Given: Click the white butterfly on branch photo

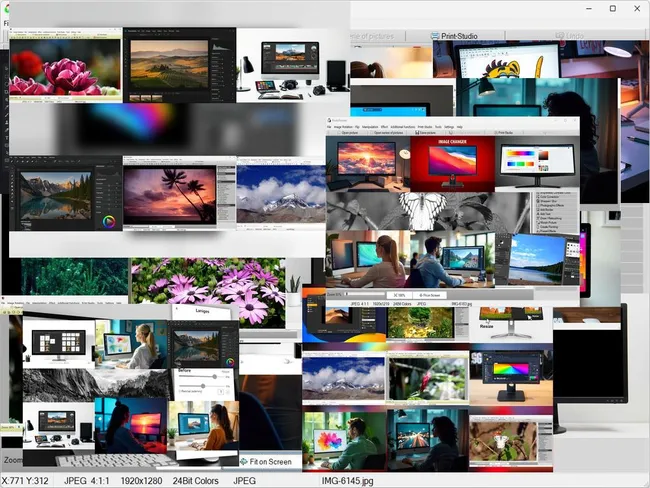Looking at the screenshot, I should pos(503,442).
